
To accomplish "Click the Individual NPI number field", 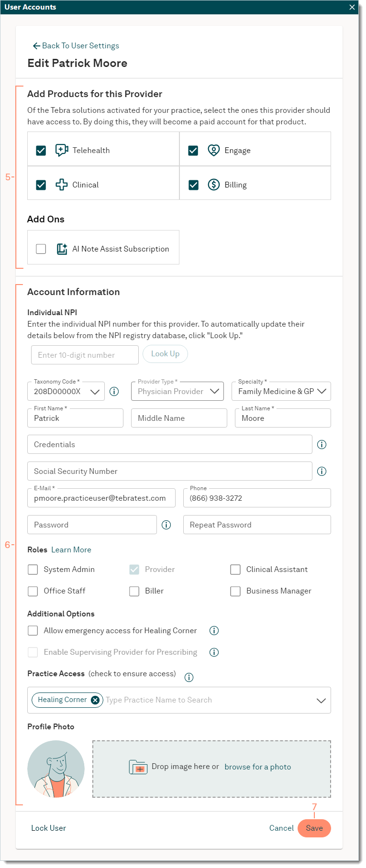I will 85,355.
